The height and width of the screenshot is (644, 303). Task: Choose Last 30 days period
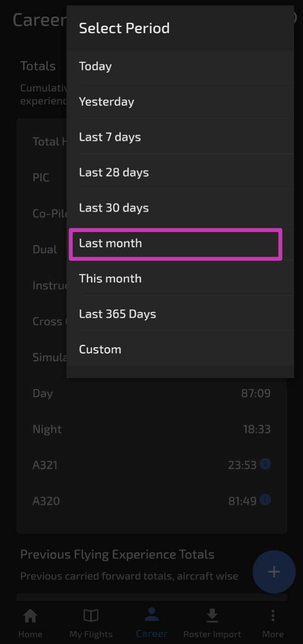(x=180, y=207)
